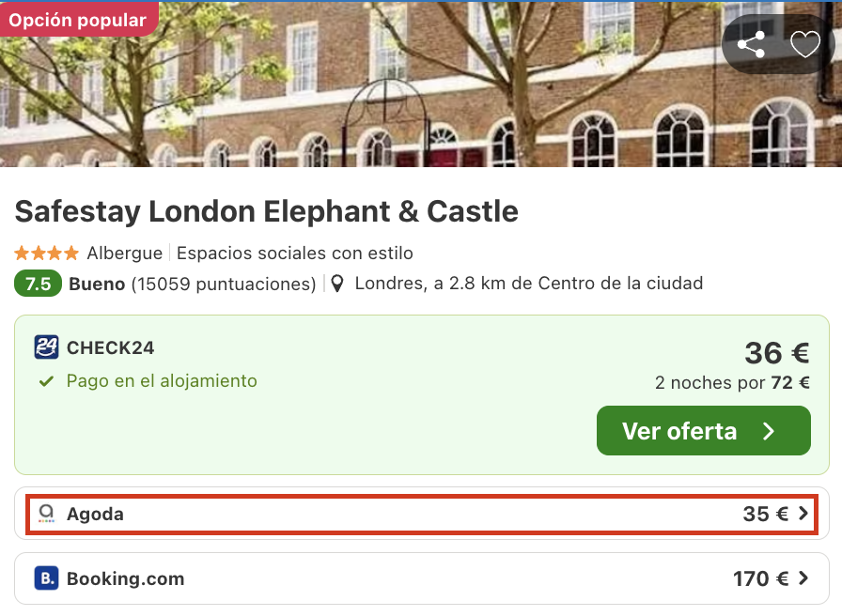Select the Agoda offer name
Screen dimensions: 842x616
(x=95, y=514)
